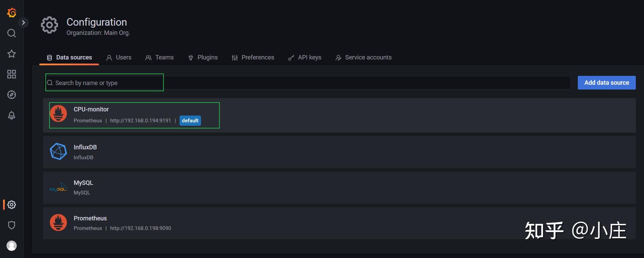Expand the sidebar with the chevron arrow
This screenshot has height=258, width=644.
[x=23, y=23]
